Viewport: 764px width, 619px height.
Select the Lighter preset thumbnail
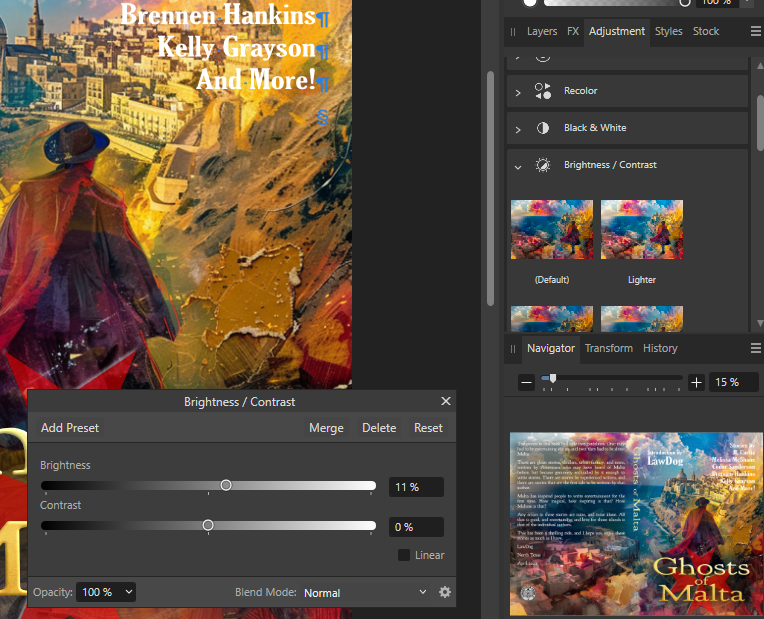click(642, 230)
